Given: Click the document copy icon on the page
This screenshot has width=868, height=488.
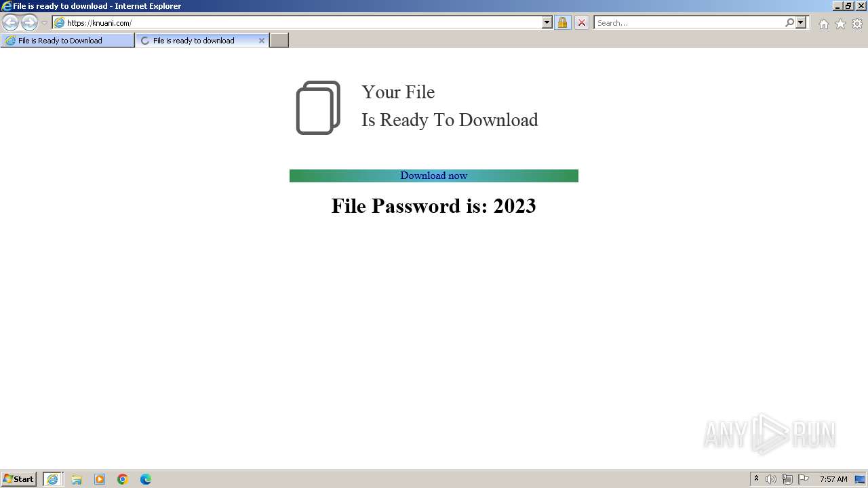Looking at the screenshot, I should [318, 108].
